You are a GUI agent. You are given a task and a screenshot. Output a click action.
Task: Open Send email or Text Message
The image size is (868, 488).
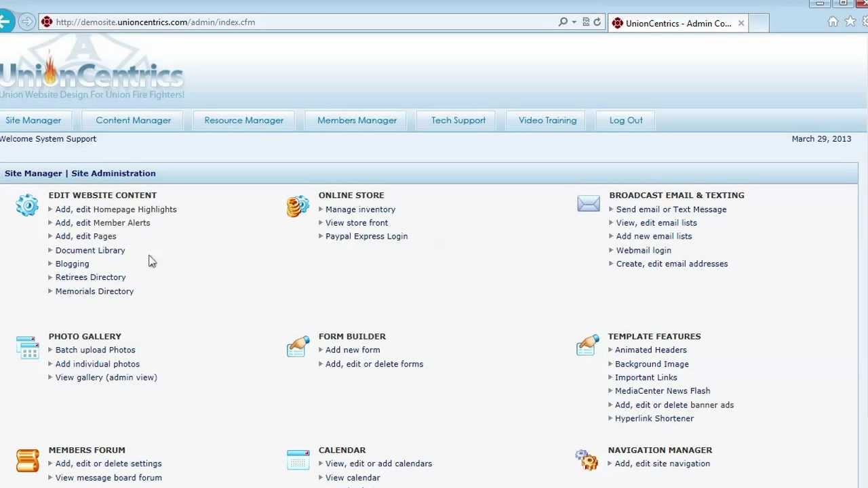(671, 209)
